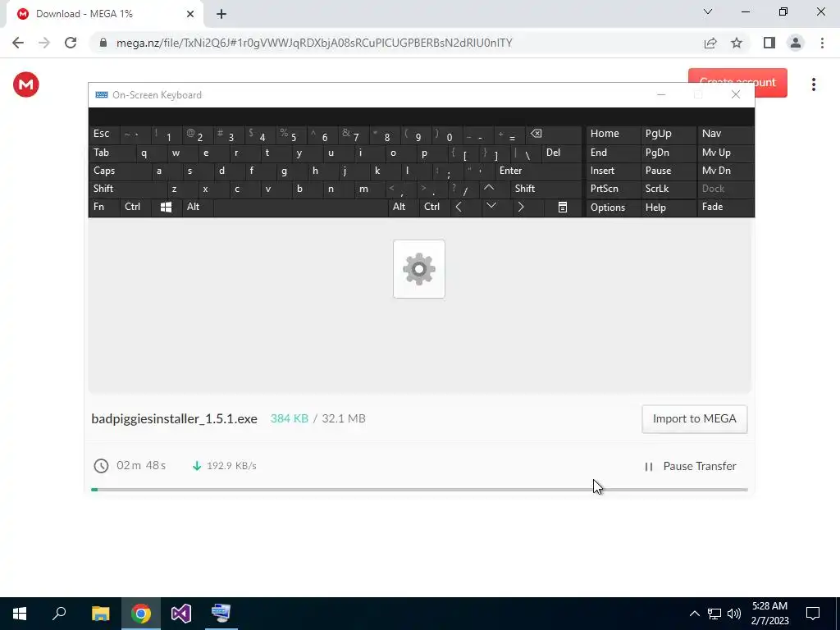Open MEGA page three-dot menu
Image resolution: width=840 pixels, height=630 pixels.
click(814, 84)
